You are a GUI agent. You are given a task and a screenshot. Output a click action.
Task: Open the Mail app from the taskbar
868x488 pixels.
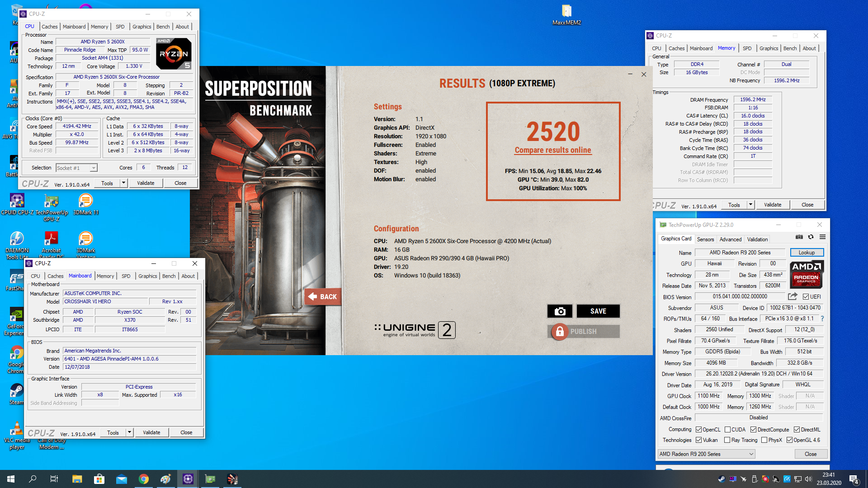click(121, 479)
